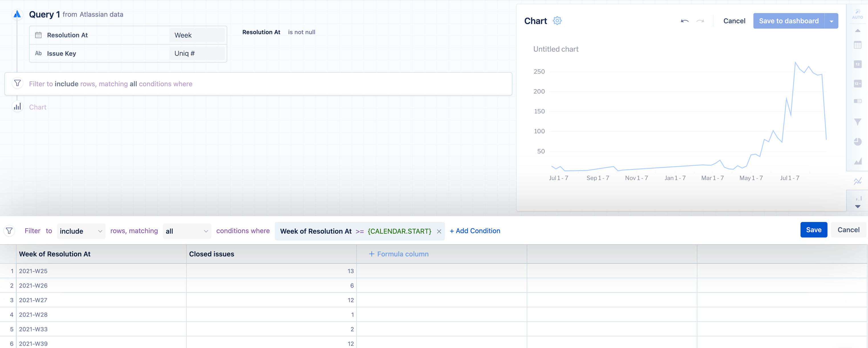Viewport: 868px width, 348px height.
Task: Select the pie chart type icon
Action: click(857, 142)
